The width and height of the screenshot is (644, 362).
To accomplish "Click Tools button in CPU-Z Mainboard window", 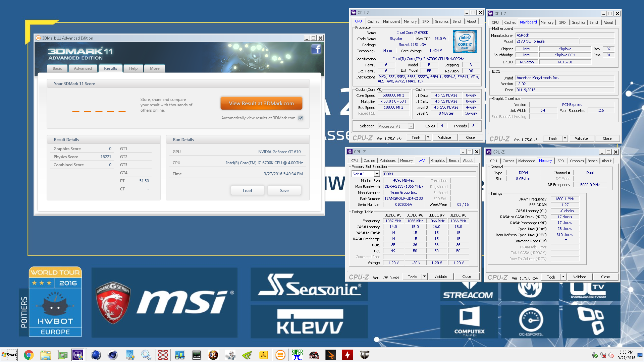I will (553, 138).
